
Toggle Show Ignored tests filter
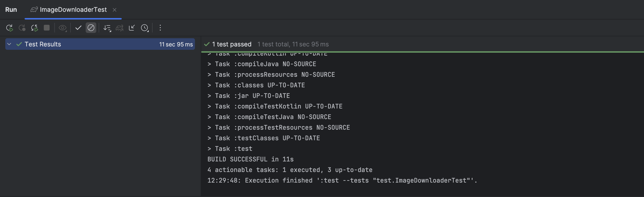(91, 27)
